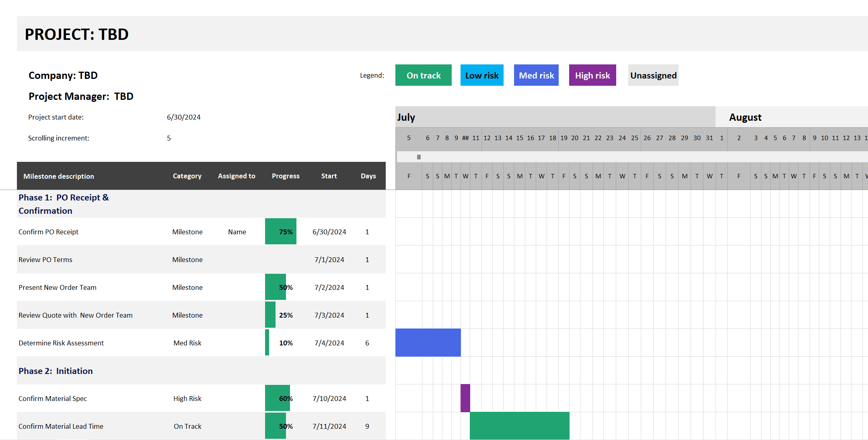Click the Assigned to column header
This screenshot has height=440, width=868.
[x=237, y=176]
